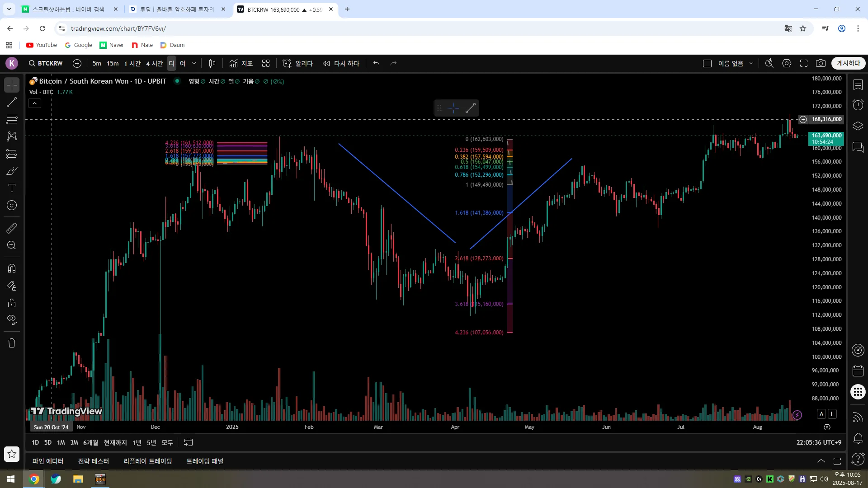Expand the time interval dropdown arrow
The image size is (868, 488).
point(194,63)
